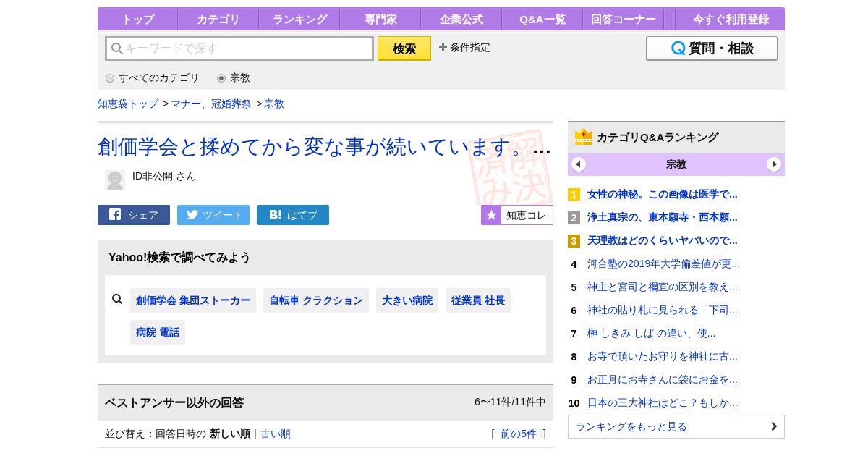Open the ランキング tab
Screen dimensions: 868x456
pos(299,20)
